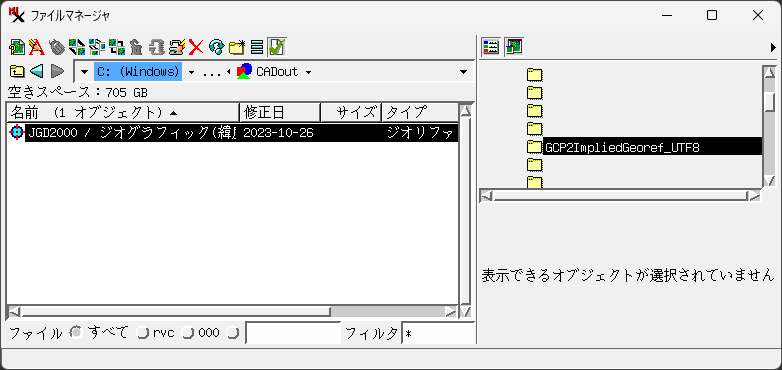The height and width of the screenshot is (370, 782).
Task: Click the rename icon with red letter A
Action: pyautogui.click(x=36, y=47)
